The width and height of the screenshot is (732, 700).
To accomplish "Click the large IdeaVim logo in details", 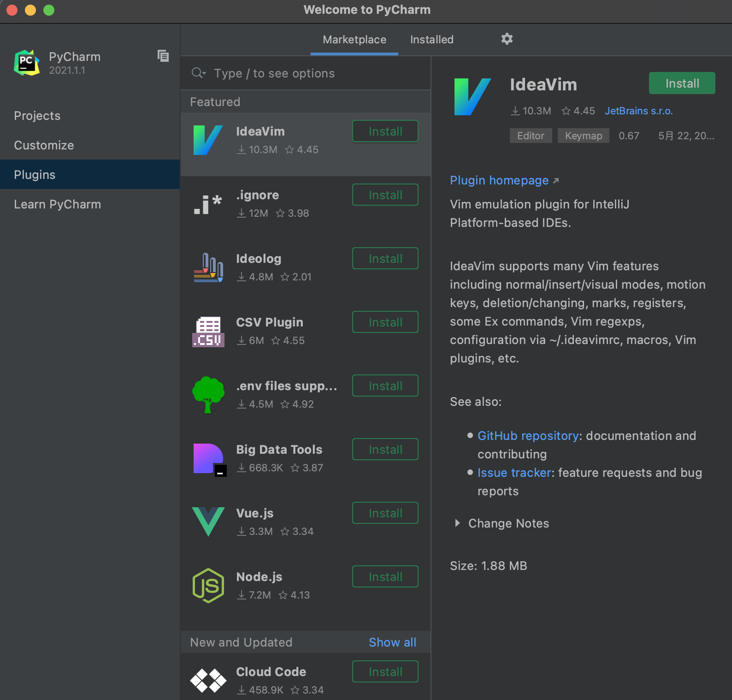I will [472, 97].
